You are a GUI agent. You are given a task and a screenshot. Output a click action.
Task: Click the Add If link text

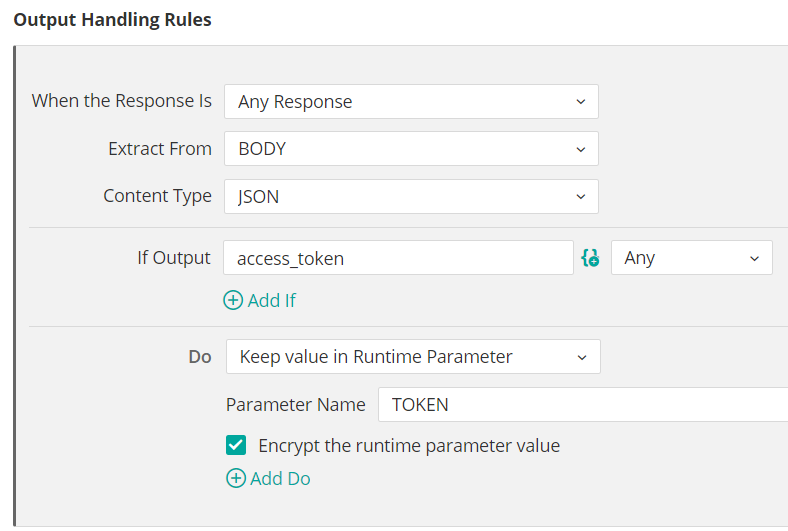(x=272, y=300)
